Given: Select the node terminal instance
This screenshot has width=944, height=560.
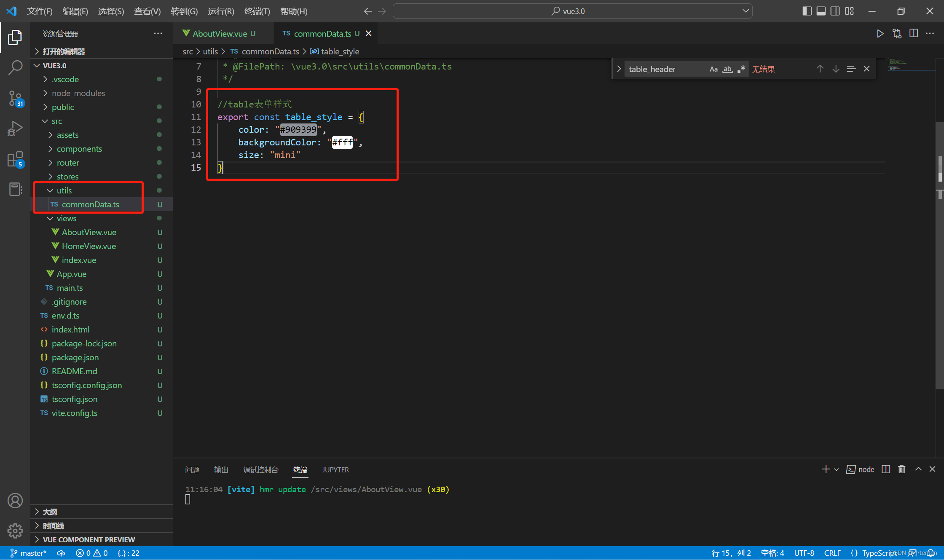Looking at the screenshot, I should (x=860, y=469).
